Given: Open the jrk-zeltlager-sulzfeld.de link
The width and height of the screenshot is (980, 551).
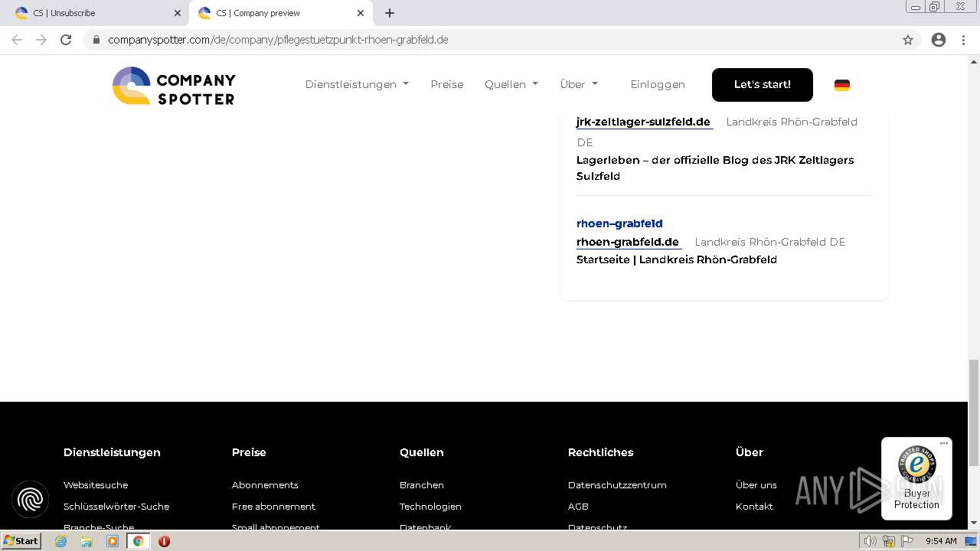Looking at the screenshot, I should [643, 122].
